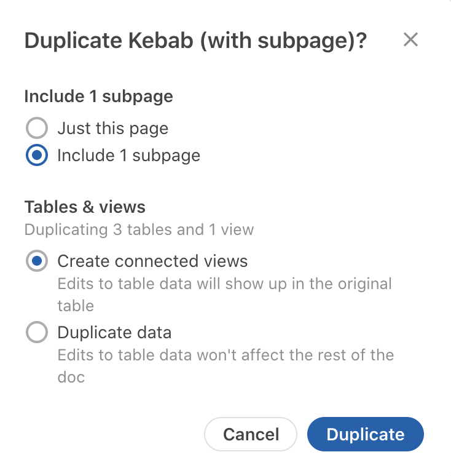
Task: Click 'Include 1 subpage' label beside selected radio
Action: (x=128, y=156)
